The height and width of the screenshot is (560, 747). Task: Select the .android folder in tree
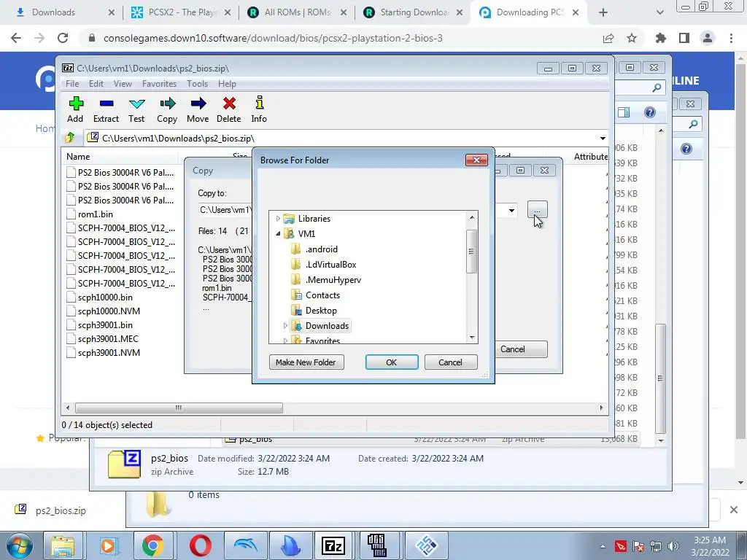[x=321, y=249]
